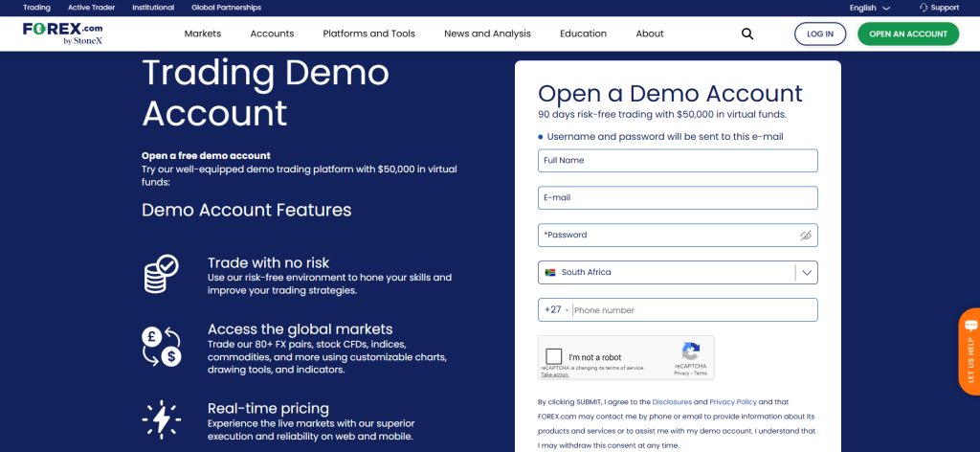Go to the Active Trader link

pos(91,8)
